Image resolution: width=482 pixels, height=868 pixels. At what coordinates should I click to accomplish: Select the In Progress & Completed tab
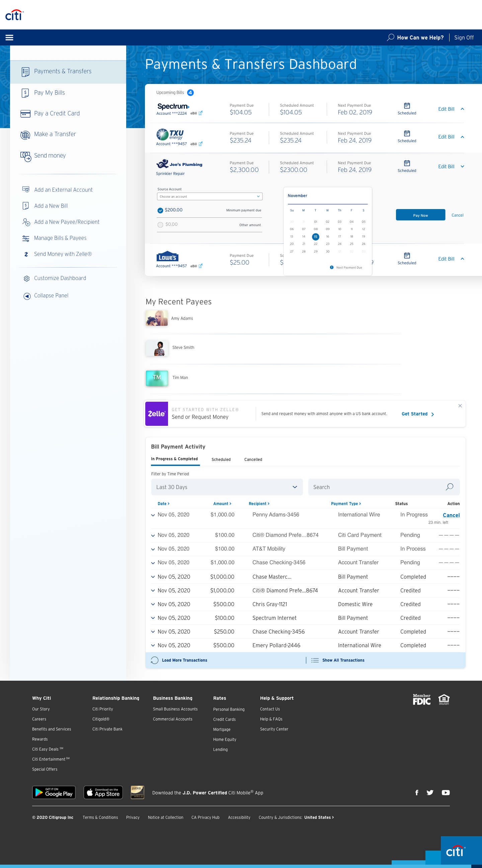click(x=174, y=459)
